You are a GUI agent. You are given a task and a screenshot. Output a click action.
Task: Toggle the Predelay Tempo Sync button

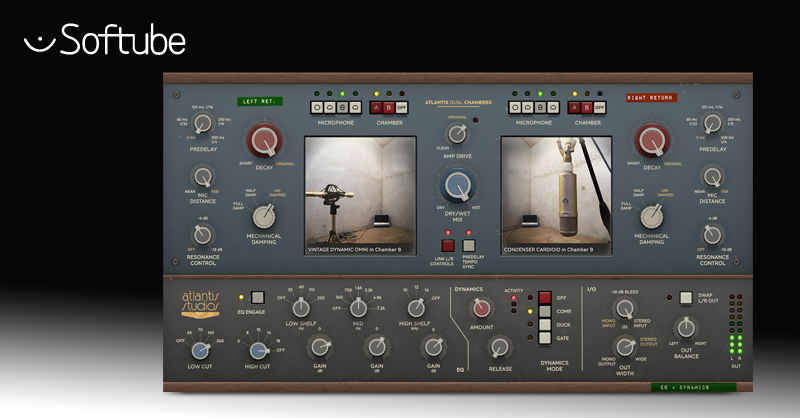tap(468, 245)
